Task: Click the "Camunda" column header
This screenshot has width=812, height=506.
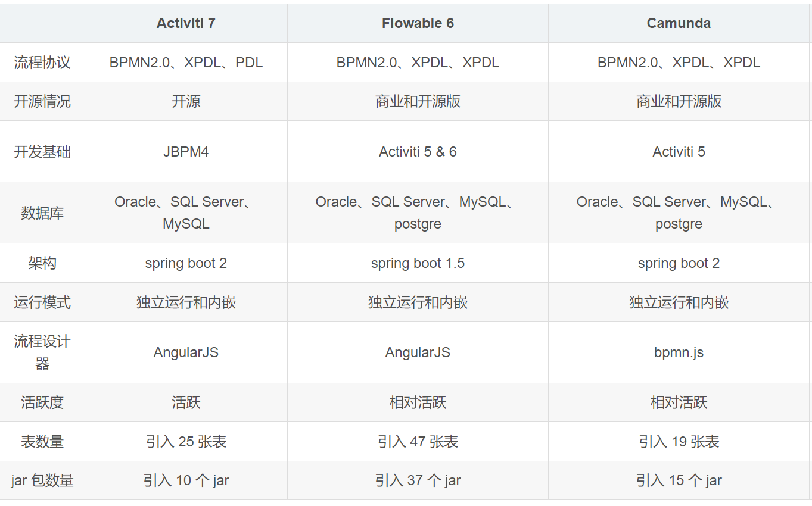Action: click(x=679, y=23)
